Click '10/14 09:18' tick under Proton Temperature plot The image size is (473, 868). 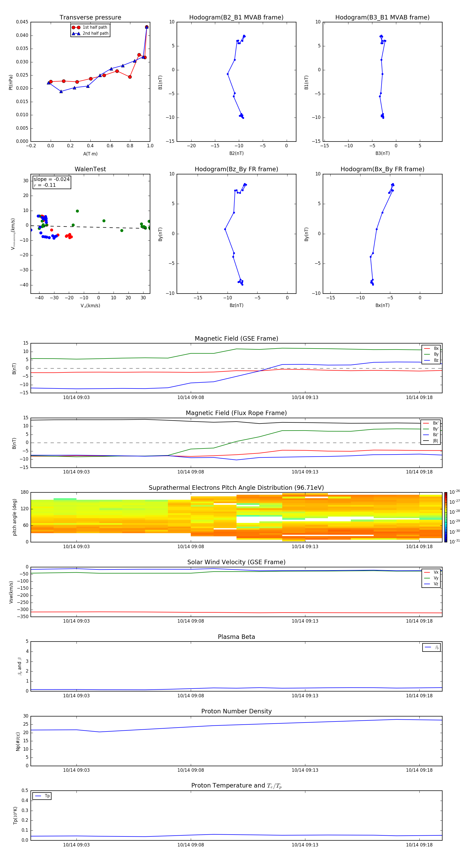(x=419, y=845)
